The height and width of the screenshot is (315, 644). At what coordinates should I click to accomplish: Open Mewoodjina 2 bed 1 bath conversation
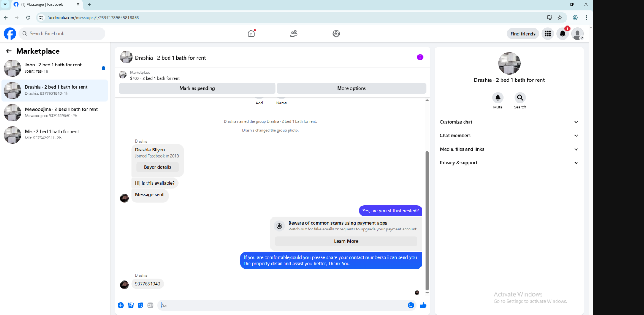click(55, 113)
